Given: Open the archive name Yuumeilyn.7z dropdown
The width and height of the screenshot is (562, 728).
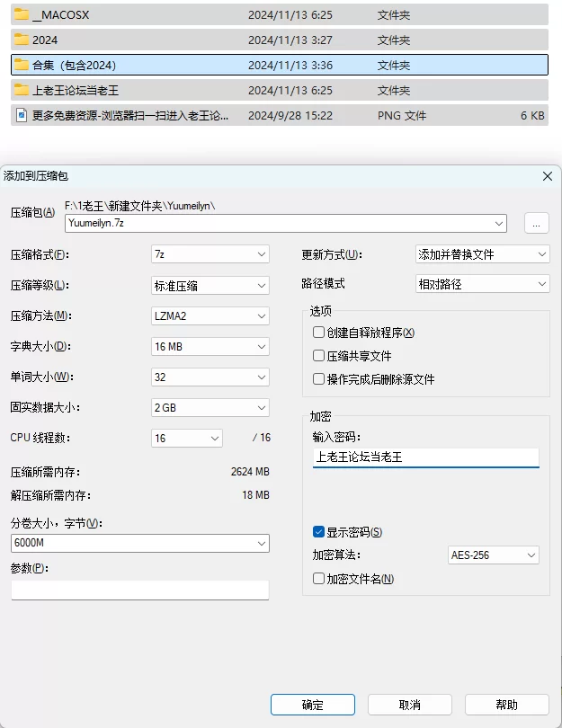Looking at the screenshot, I should (x=499, y=223).
